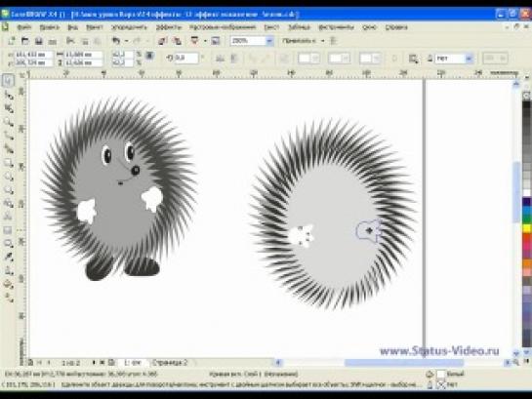Select the Fill tool in the toolbox
The image size is (532, 399).
[x=9, y=285]
